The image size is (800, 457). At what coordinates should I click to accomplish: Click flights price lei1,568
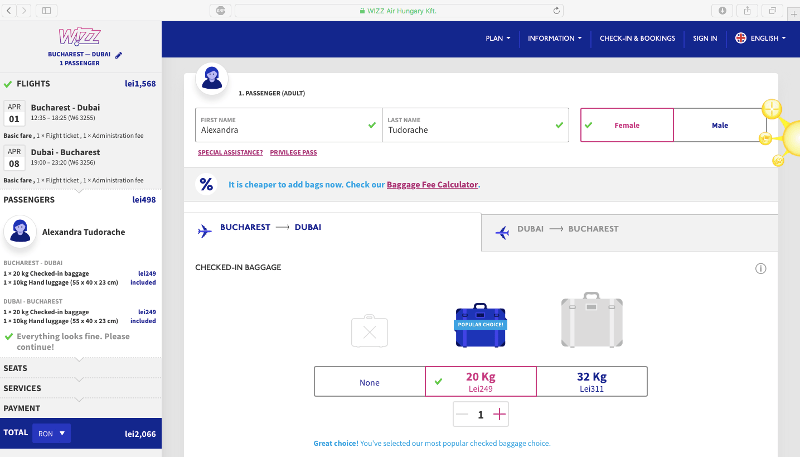pos(140,84)
